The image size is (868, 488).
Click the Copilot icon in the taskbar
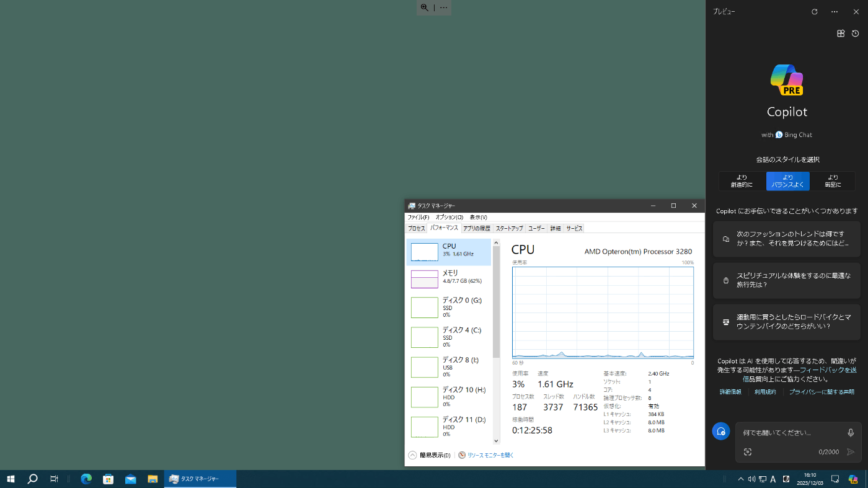853,479
